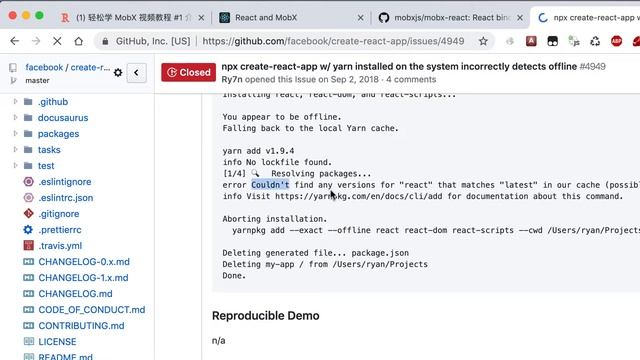Open facebook / create-react-app repository link
Image resolution: width=640 pixels, height=360 pixels.
coord(67,67)
